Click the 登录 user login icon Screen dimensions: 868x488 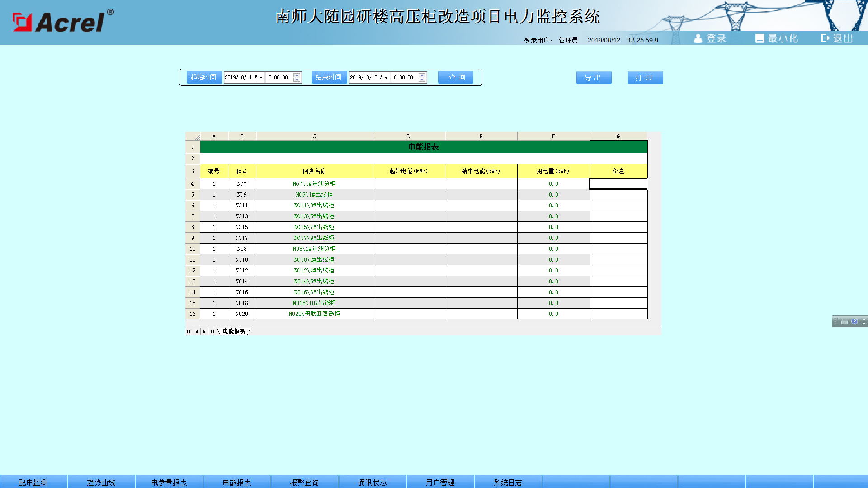(x=698, y=39)
